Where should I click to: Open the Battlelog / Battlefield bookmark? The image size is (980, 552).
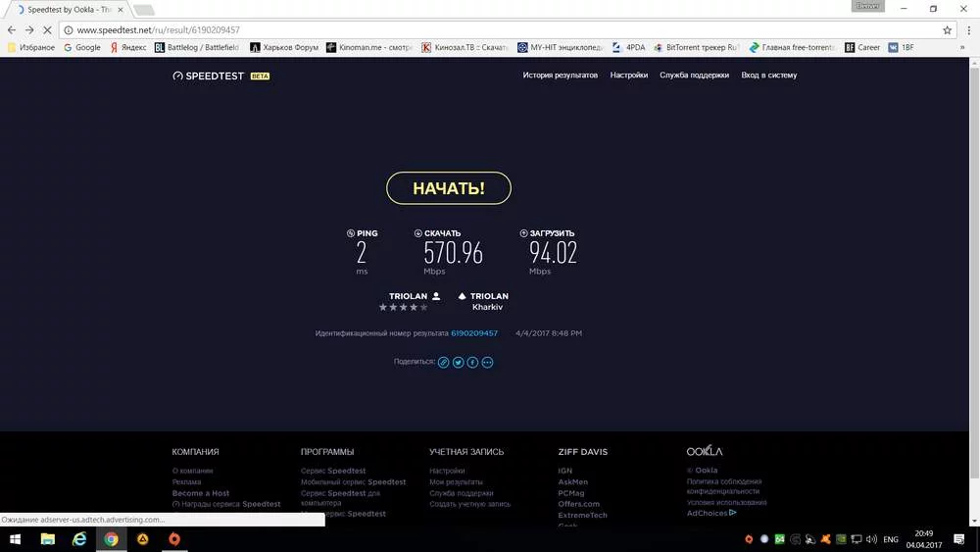point(197,47)
